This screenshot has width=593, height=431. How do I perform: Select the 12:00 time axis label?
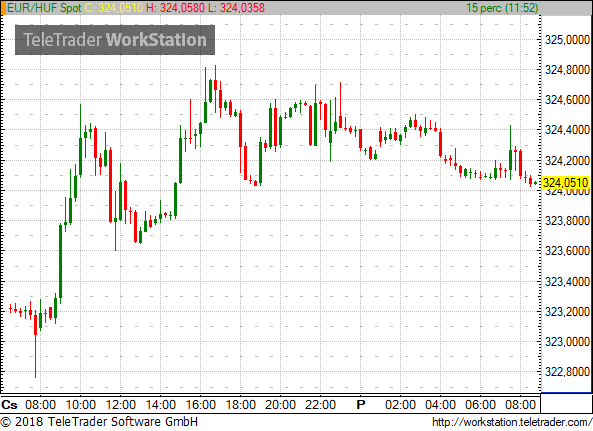pyautogui.click(x=121, y=405)
